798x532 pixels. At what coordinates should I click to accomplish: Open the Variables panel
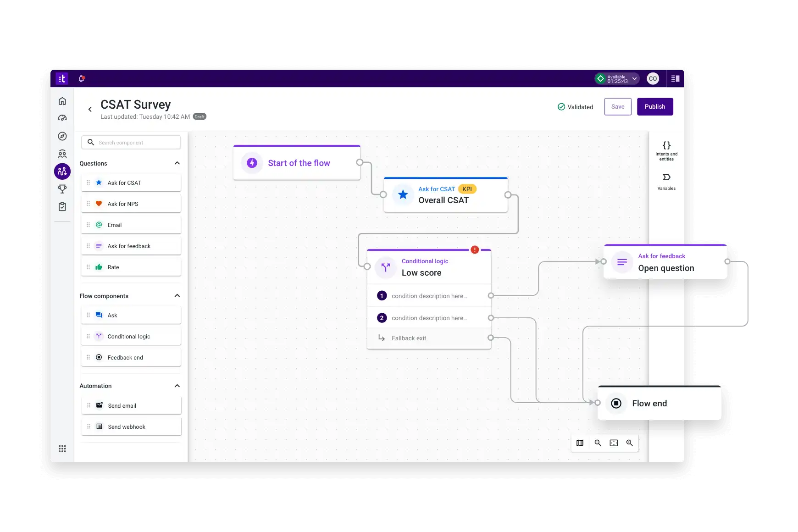[x=666, y=181]
